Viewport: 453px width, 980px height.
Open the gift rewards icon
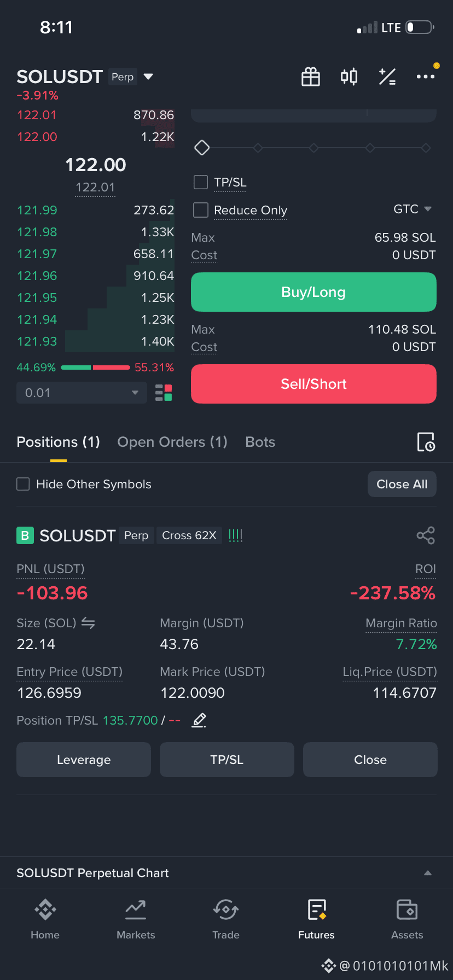(x=311, y=77)
